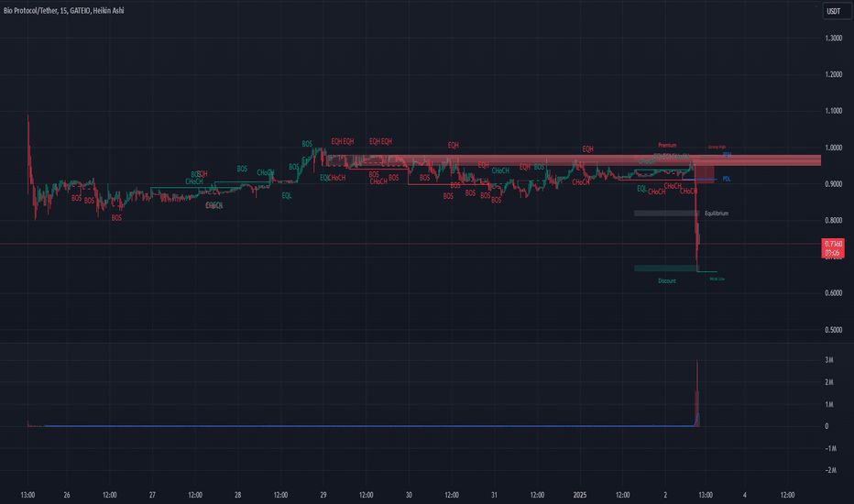The height and width of the screenshot is (504, 854).
Task: Click the 2025 label on time axis
Action: (x=580, y=495)
